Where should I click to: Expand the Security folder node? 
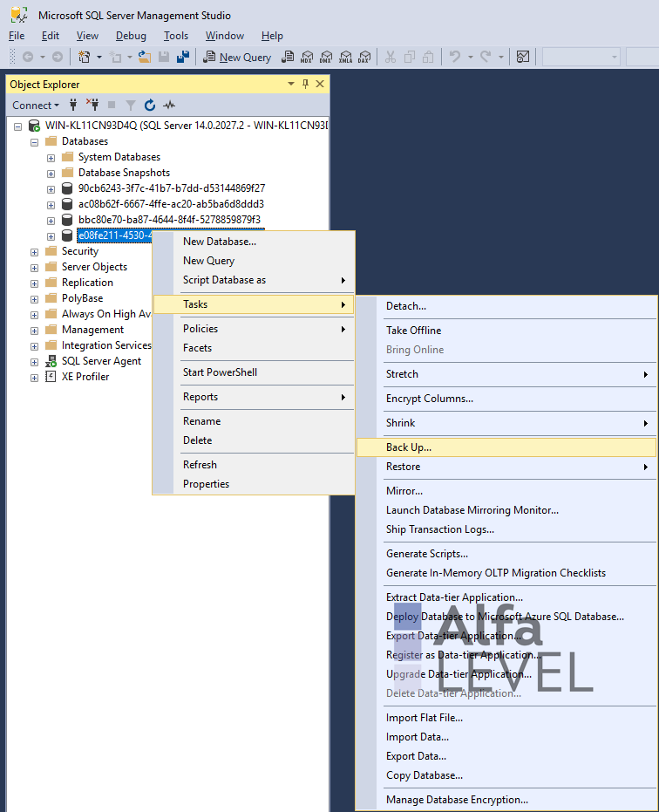34,252
